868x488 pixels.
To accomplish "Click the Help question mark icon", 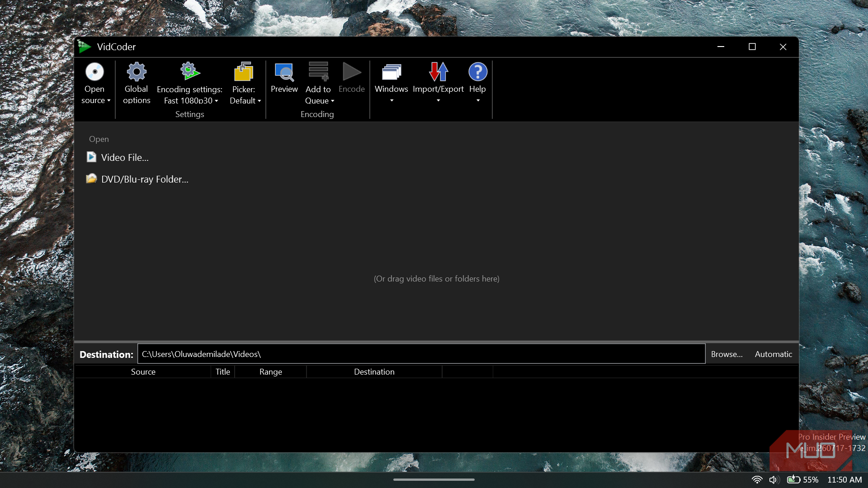I will coord(478,72).
